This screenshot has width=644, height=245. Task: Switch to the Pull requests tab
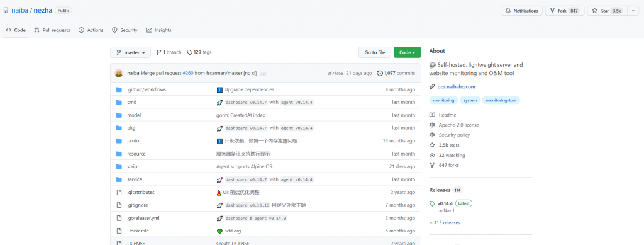(x=52, y=30)
